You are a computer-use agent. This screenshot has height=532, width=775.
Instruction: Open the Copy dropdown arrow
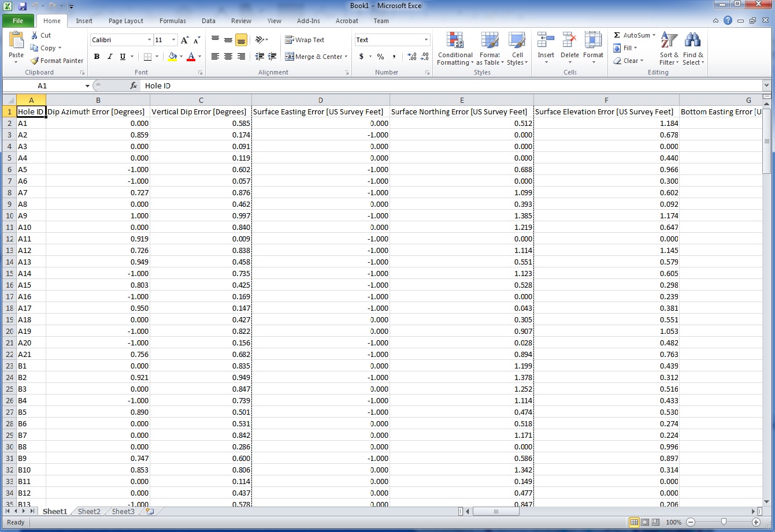pyautogui.click(x=60, y=48)
